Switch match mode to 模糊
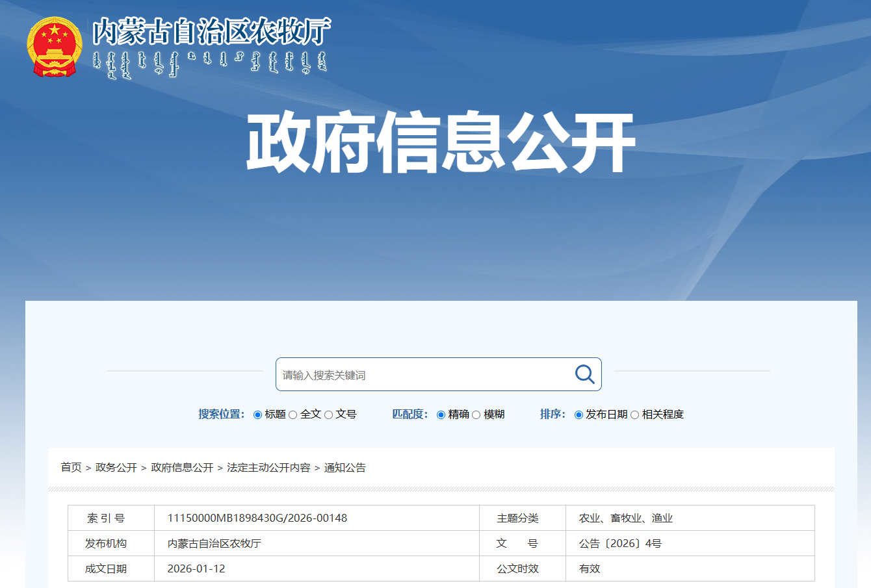The image size is (871, 588). [x=476, y=415]
